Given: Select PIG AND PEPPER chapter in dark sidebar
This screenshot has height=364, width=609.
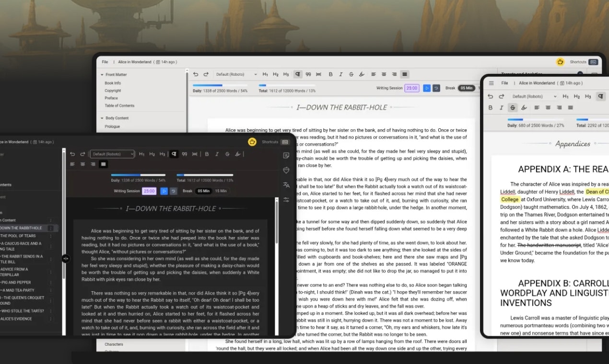Looking at the screenshot, I should click(16, 283).
